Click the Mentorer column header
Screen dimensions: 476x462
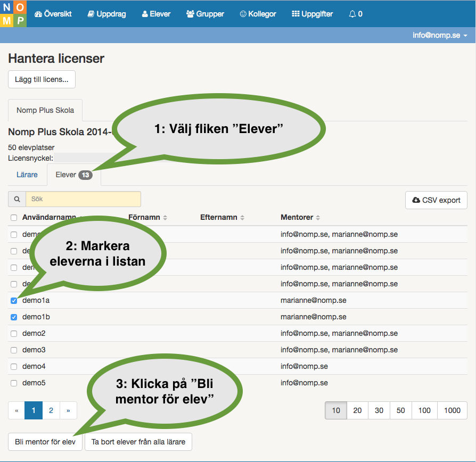point(297,217)
